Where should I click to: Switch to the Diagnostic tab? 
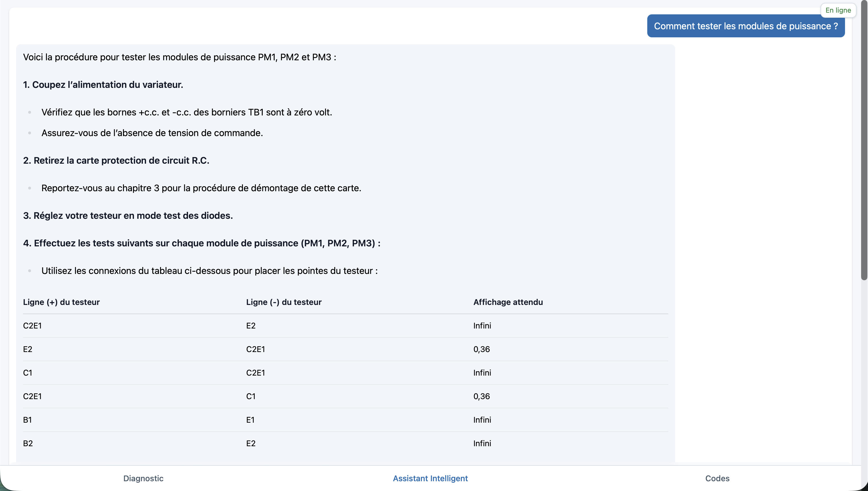coord(143,478)
